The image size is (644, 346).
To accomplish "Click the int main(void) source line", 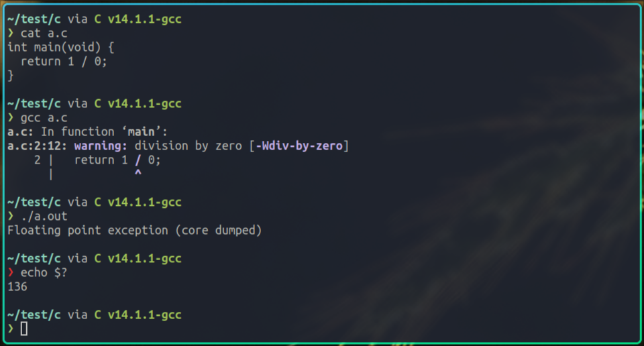I will point(60,48).
